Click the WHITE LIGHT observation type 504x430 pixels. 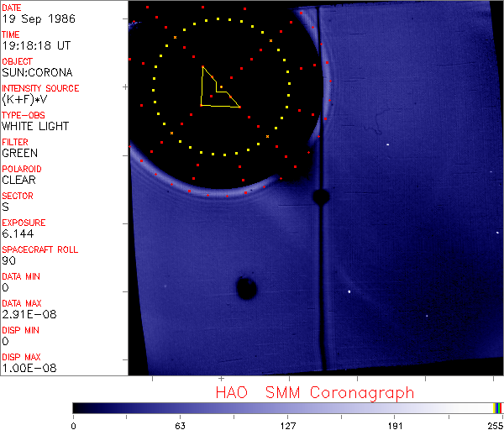tap(34, 126)
